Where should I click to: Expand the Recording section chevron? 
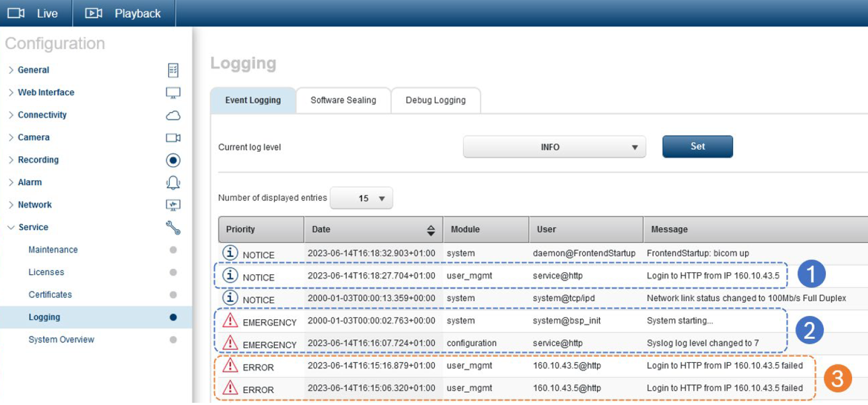tap(11, 160)
